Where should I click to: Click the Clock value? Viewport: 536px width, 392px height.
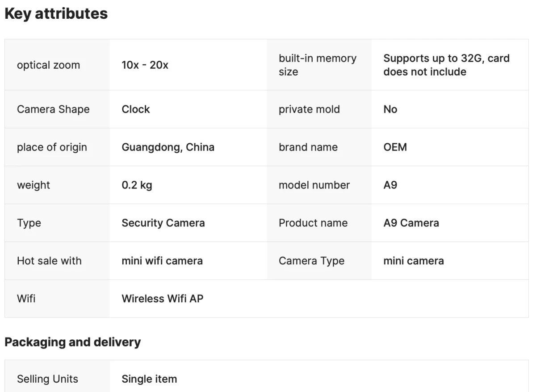(136, 109)
